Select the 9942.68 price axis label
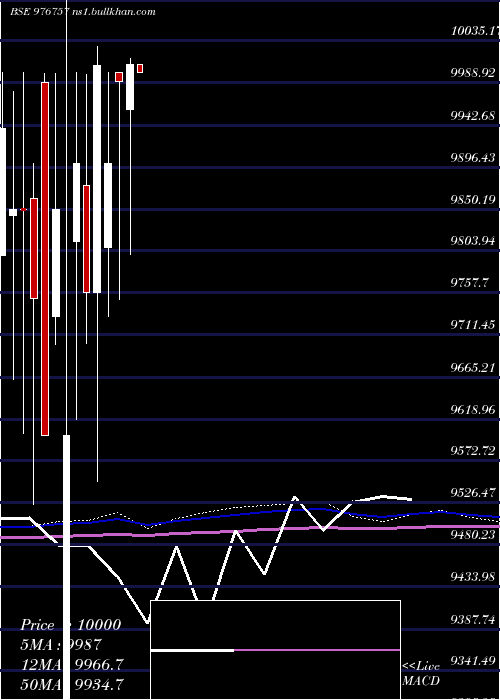This screenshot has height=700, width=500. click(473, 116)
